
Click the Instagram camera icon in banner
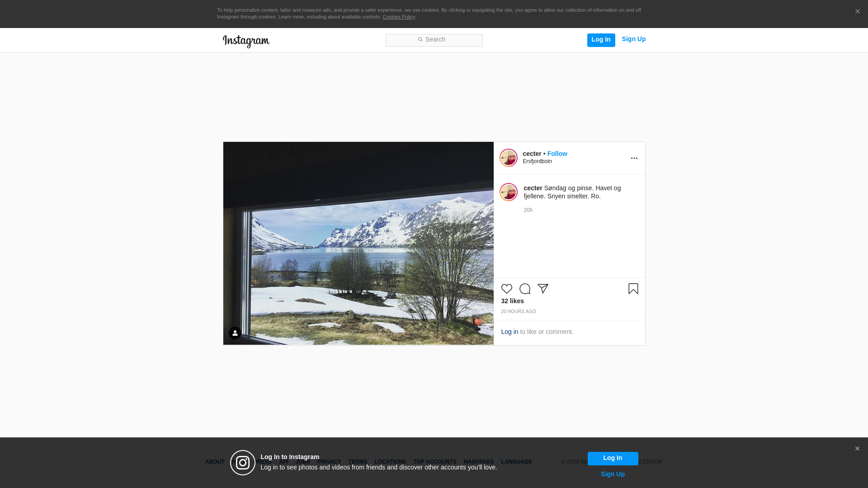click(243, 463)
